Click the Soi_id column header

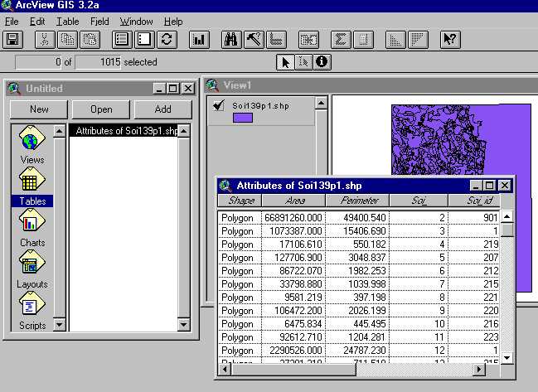[x=474, y=201]
